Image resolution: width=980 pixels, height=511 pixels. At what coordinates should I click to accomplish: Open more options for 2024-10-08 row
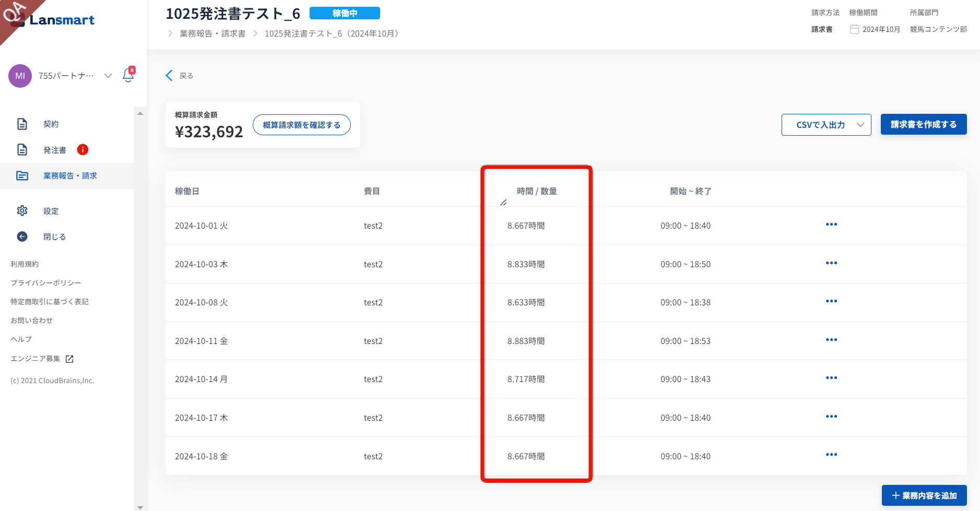click(832, 301)
